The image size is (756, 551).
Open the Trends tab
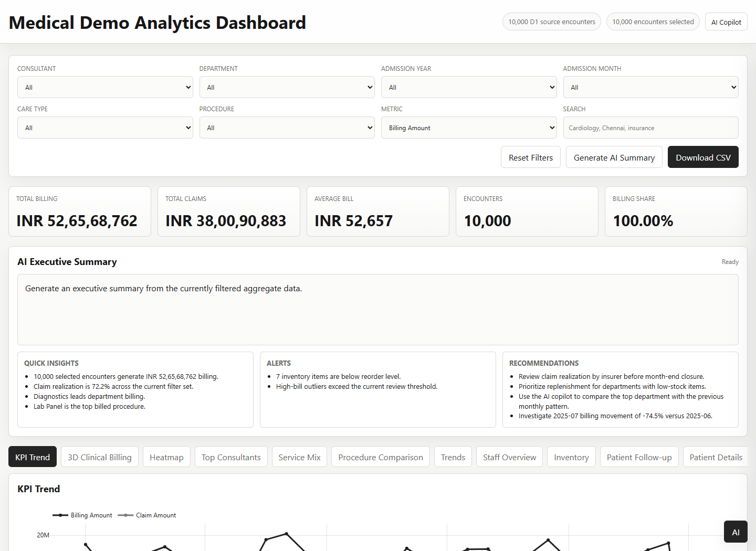tap(453, 457)
